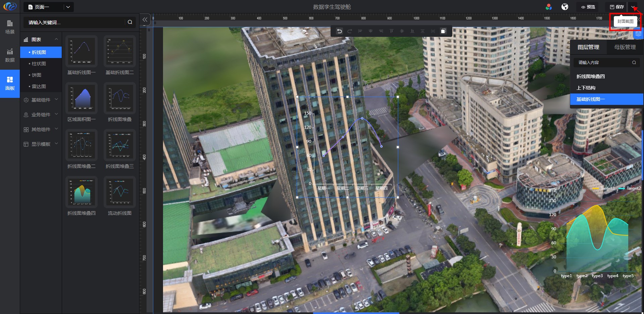Switch to the 母版管理 tab
The image size is (644, 314).
[625, 47]
